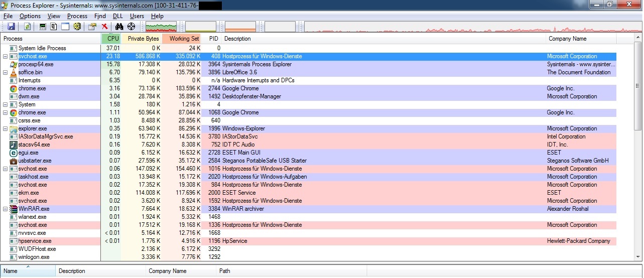Sort by the Working Set column header
Screen dimensions: 644x278
[181, 39]
